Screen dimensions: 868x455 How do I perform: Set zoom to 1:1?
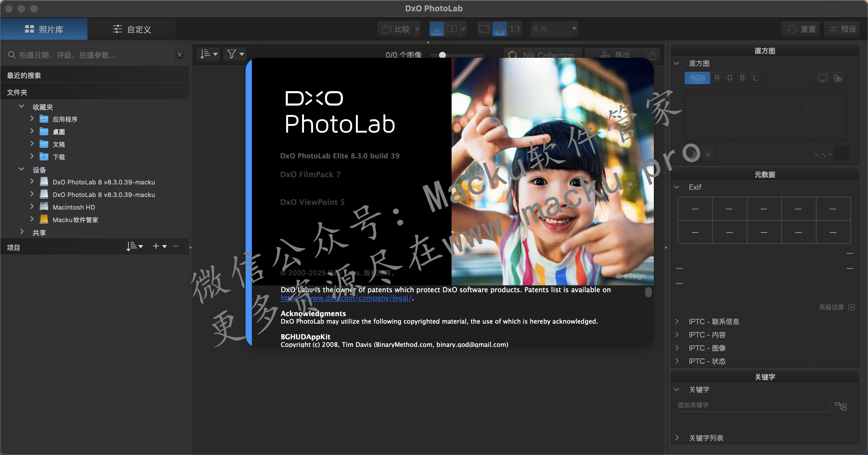point(514,29)
